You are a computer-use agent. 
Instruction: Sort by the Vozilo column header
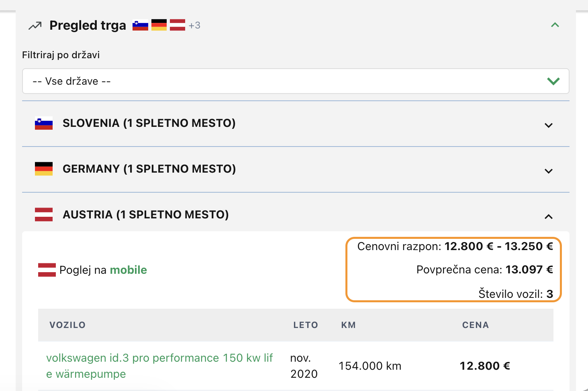point(67,325)
